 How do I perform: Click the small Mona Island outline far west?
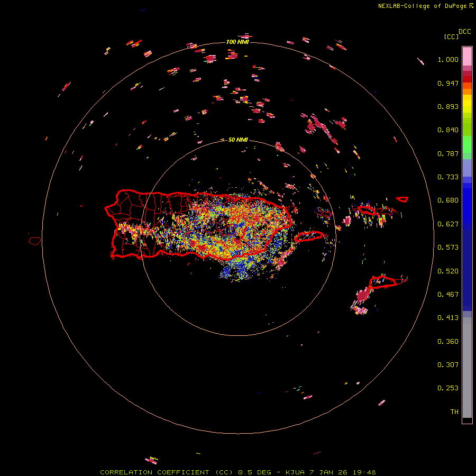pos(35,241)
